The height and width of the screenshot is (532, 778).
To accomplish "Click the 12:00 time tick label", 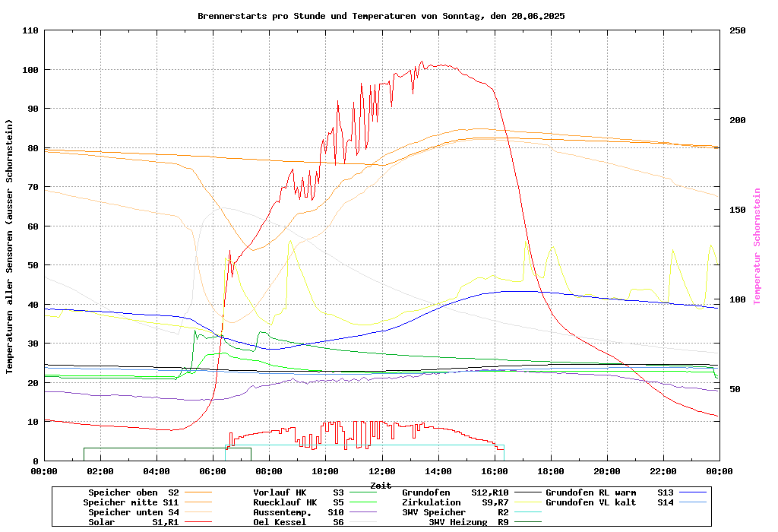I will (x=381, y=471).
